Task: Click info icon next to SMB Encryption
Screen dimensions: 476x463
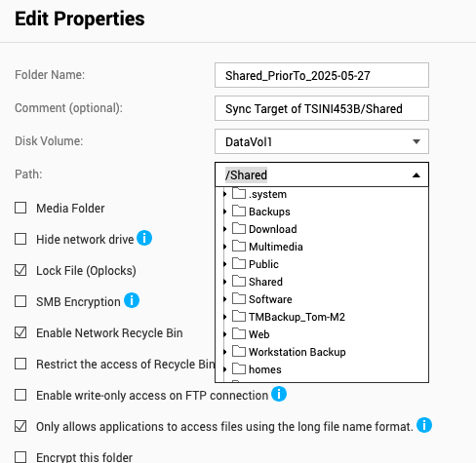Action: pos(132,300)
